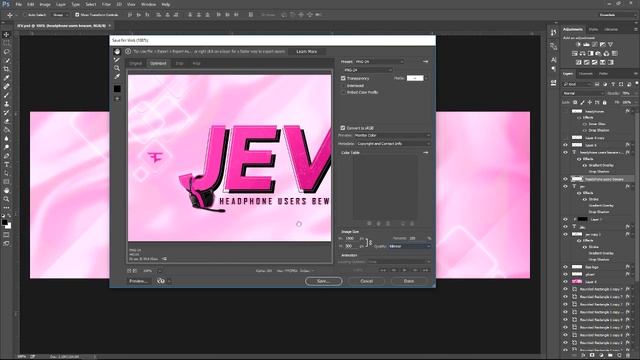Switch to the Original preview tab
640x360 pixels.
pyautogui.click(x=136, y=63)
